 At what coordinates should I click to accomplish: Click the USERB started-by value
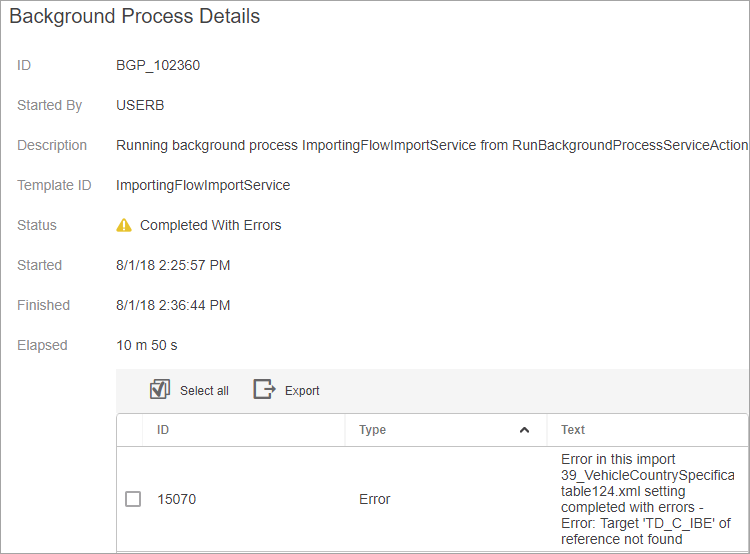(140, 106)
